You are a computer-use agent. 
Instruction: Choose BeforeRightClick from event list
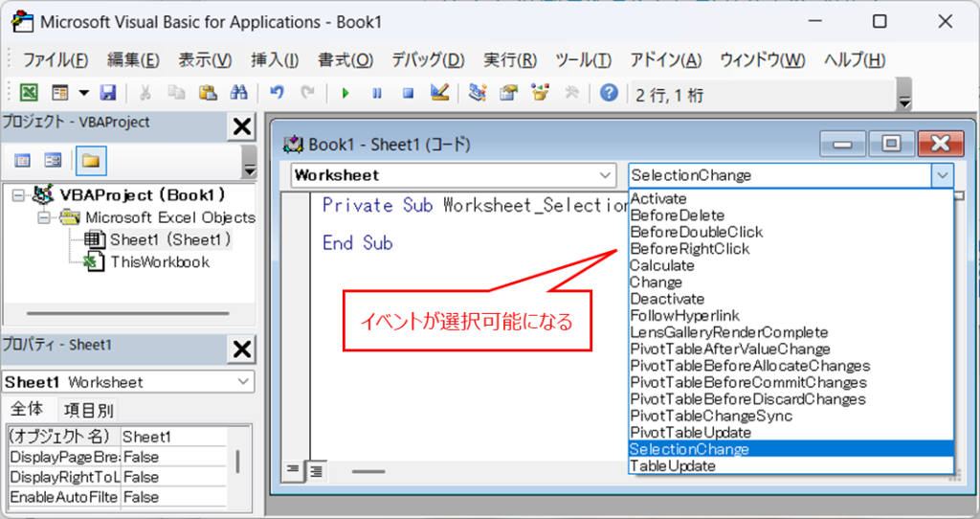coord(791,249)
